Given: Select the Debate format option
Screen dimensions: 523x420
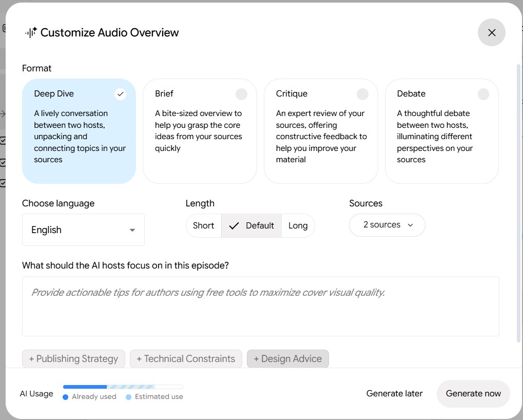Looking at the screenshot, I should point(441,131).
